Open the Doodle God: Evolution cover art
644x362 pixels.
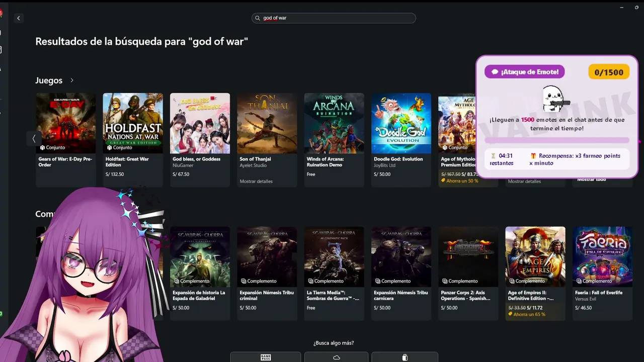(x=401, y=123)
